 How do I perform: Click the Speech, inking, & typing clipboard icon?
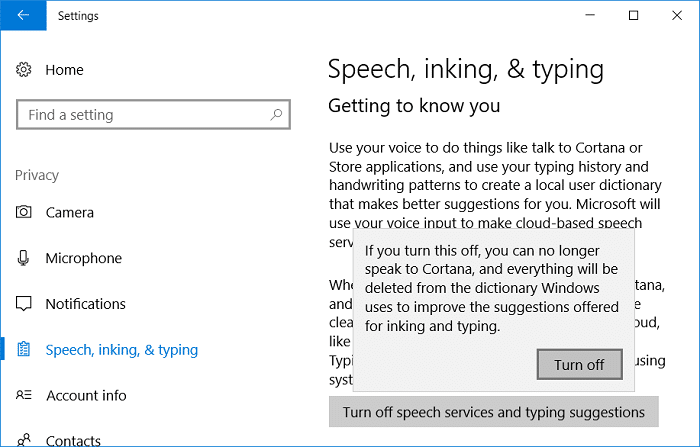(x=24, y=350)
